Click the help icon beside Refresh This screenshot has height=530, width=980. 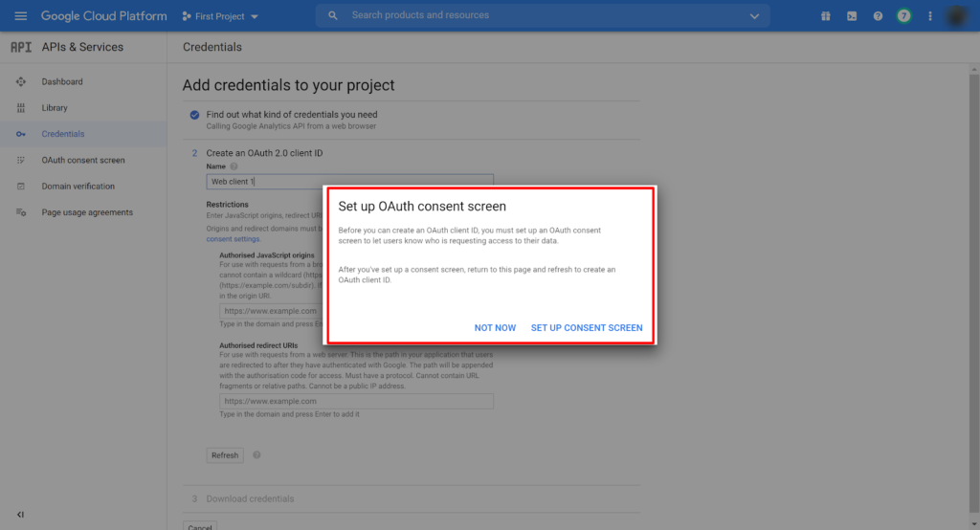pyautogui.click(x=256, y=455)
